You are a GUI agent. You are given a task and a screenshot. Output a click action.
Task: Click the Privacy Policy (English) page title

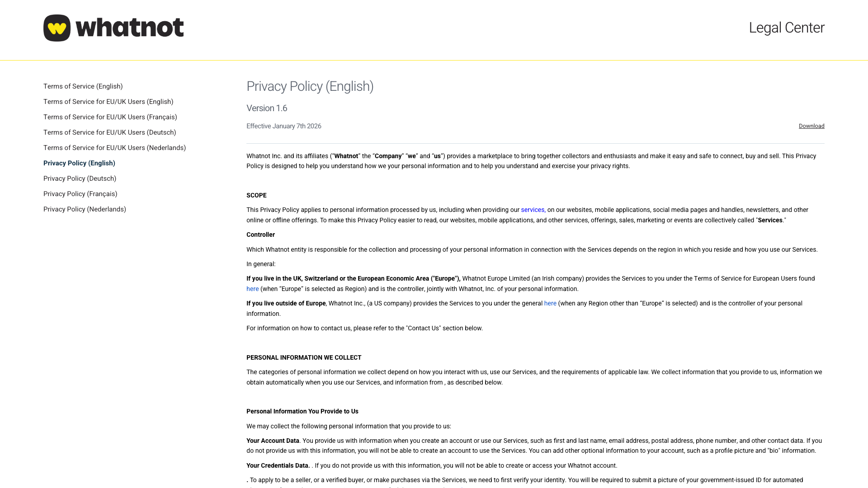coord(310,86)
